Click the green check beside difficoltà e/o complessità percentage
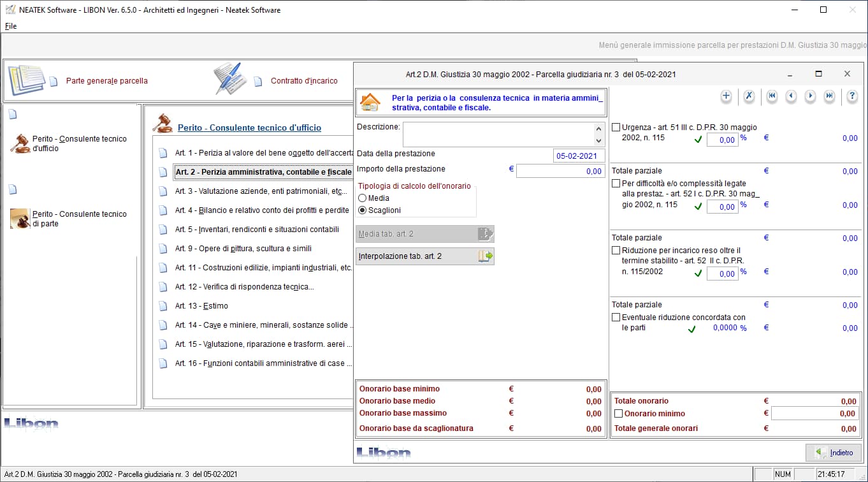The image size is (868, 482). point(698,207)
